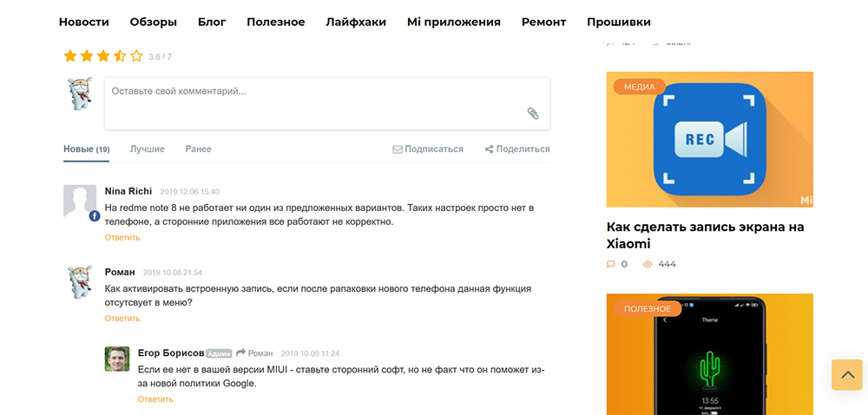The width and height of the screenshot is (868, 415).
Task: Rate the article five stars
Action: pos(136,56)
